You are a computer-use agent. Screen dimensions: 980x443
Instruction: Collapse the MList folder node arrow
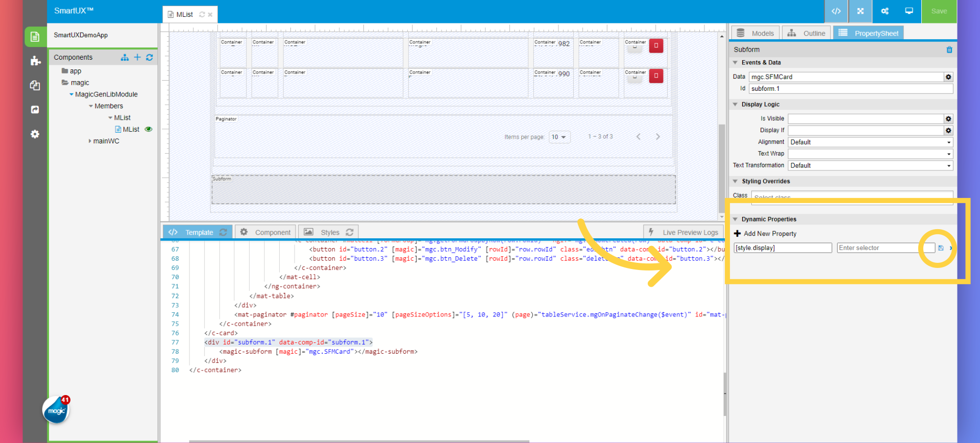(x=110, y=118)
